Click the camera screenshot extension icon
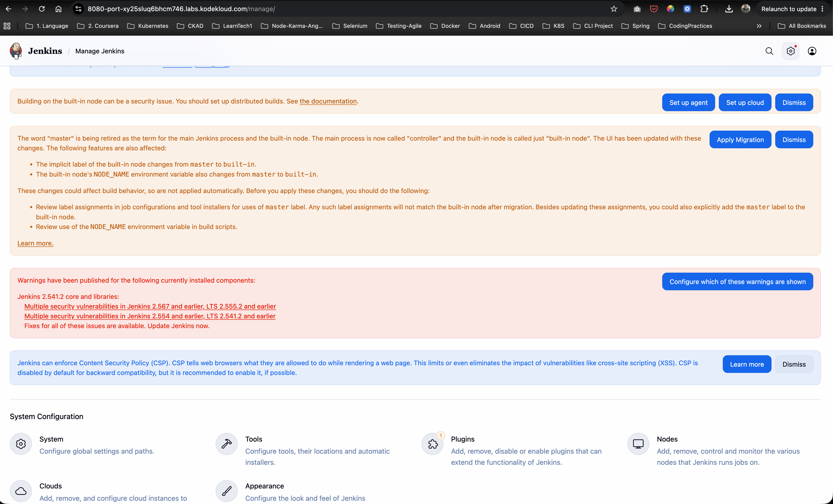The width and height of the screenshot is (833, 504). click(637, 9)
